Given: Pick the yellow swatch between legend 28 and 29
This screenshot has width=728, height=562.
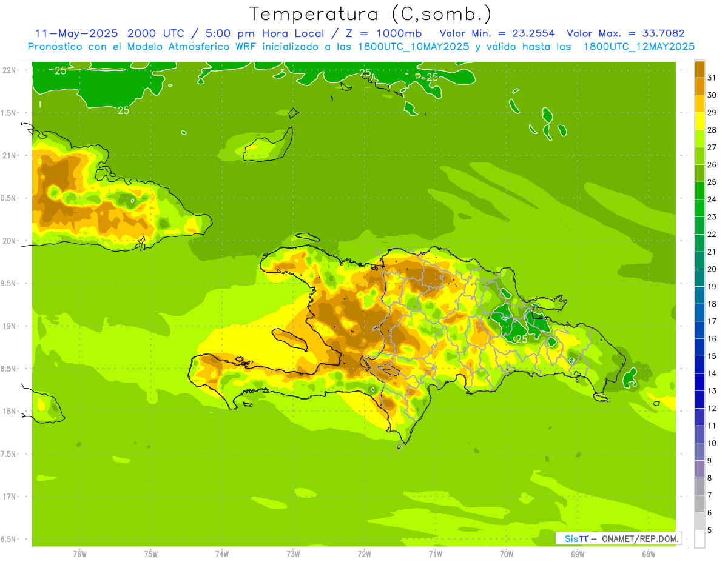Looking at the screenshot, I should tap(699, 121).
